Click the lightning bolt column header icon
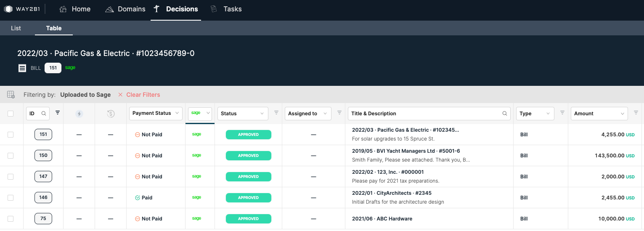 (x=79, y=114)
